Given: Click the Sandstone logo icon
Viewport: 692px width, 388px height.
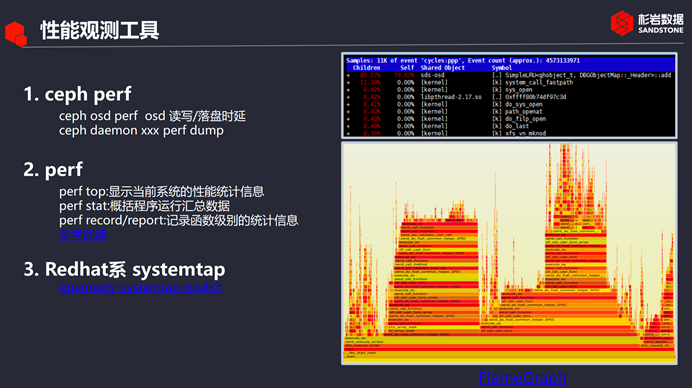Looking at the screenshot, I should tap(622, 23).
